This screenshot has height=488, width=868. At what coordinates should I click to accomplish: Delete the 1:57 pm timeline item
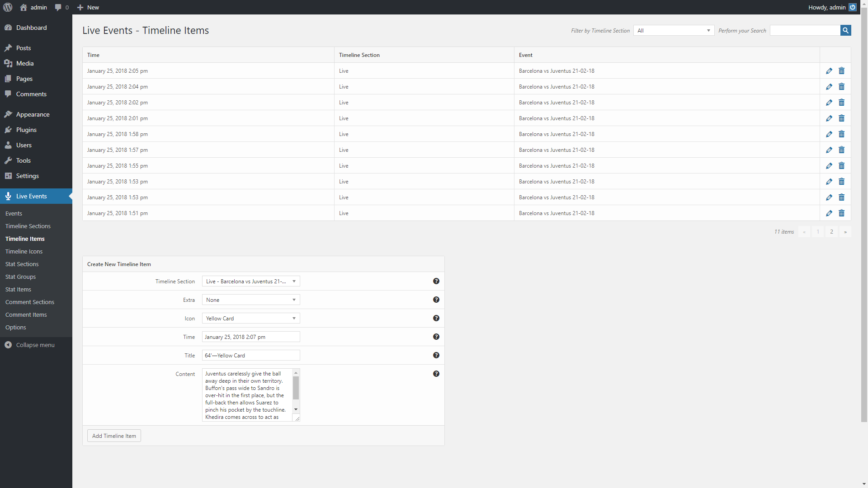[x=841, y=150]
